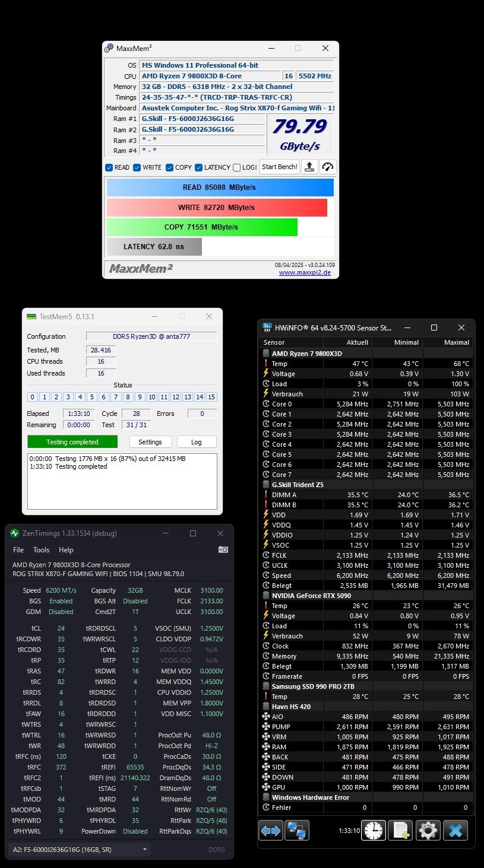Screen dimensions: 484x868
Task: Click the fan icon beside GPU in Havn section
Action: click(x=266, y=787)
